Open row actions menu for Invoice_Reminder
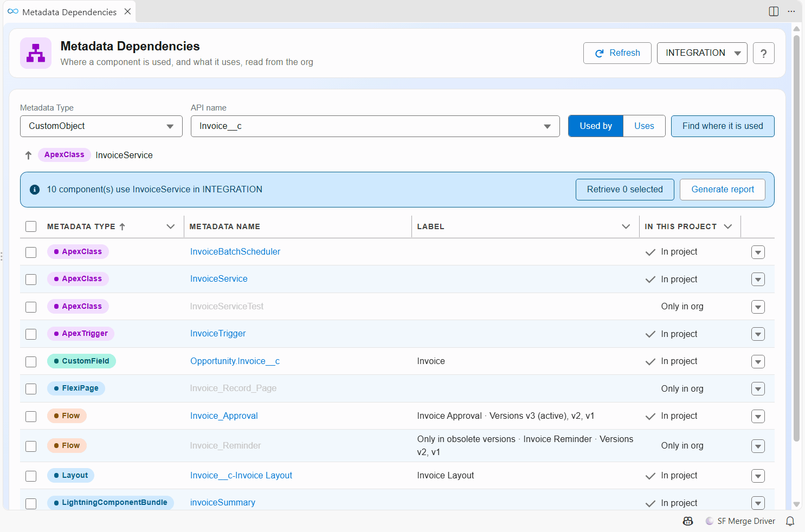This screenshot has height=532, width=805. pyautogui.click(x=758, y=446)
